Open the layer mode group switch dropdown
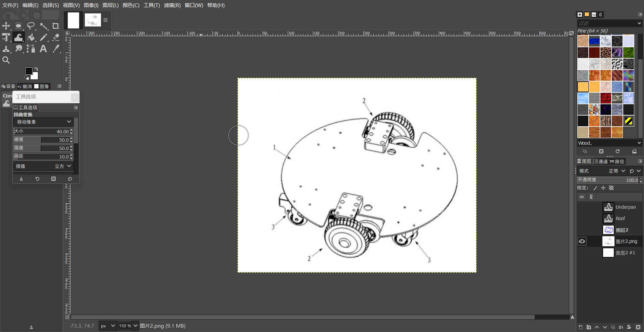This screenshot has width=644, height=332. pyautogui.click(x=635, y=171)
